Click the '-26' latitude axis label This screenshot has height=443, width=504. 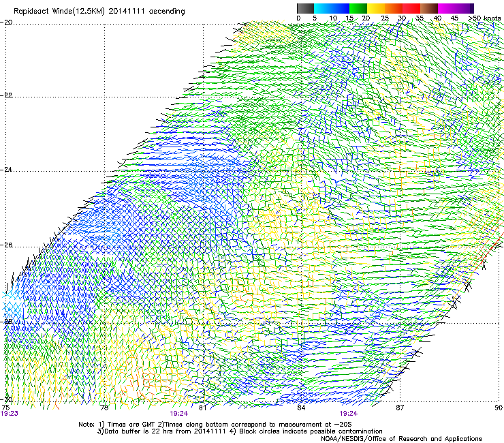(x=7, y=245)
